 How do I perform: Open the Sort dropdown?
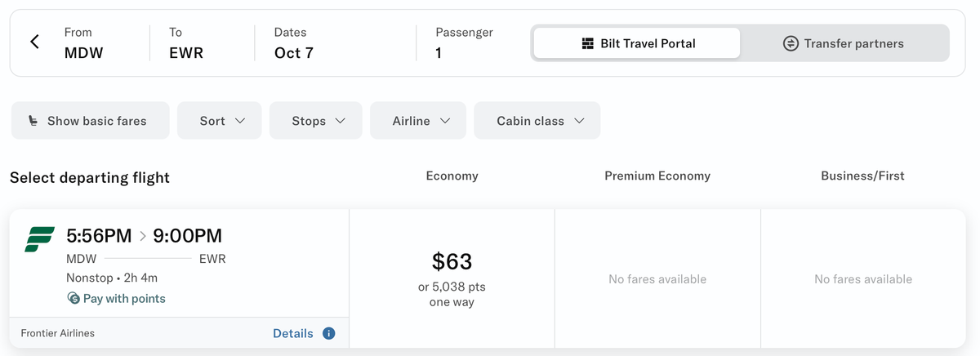click(x=220, y=121)
